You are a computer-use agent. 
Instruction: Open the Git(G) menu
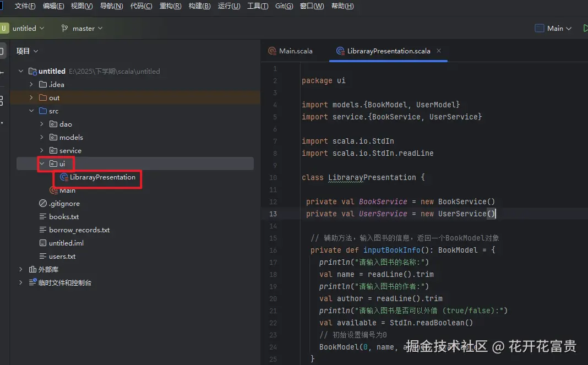coord(284,6)
